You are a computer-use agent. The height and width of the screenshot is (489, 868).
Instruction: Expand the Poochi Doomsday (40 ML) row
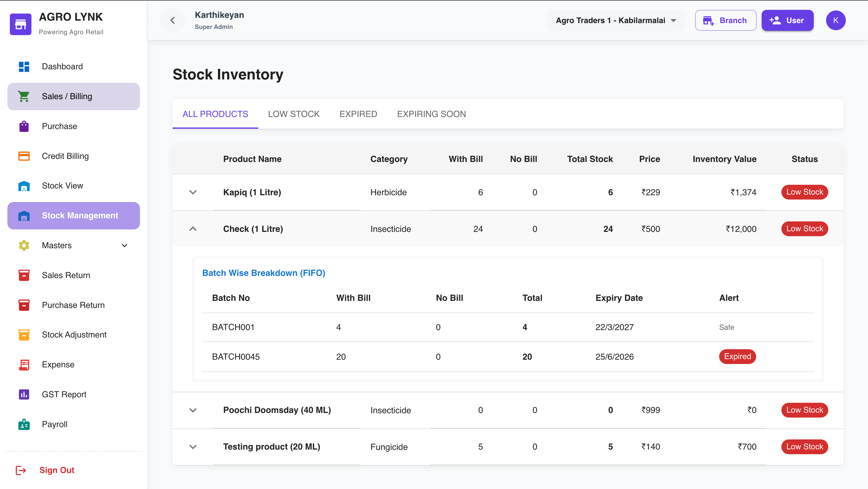tap(193, 410)
